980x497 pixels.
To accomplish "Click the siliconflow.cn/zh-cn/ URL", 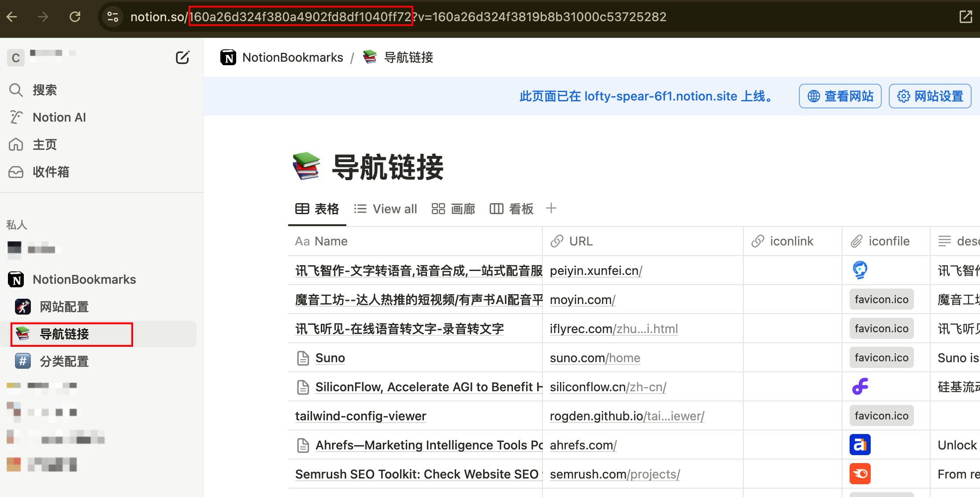I will click(608, 387).
